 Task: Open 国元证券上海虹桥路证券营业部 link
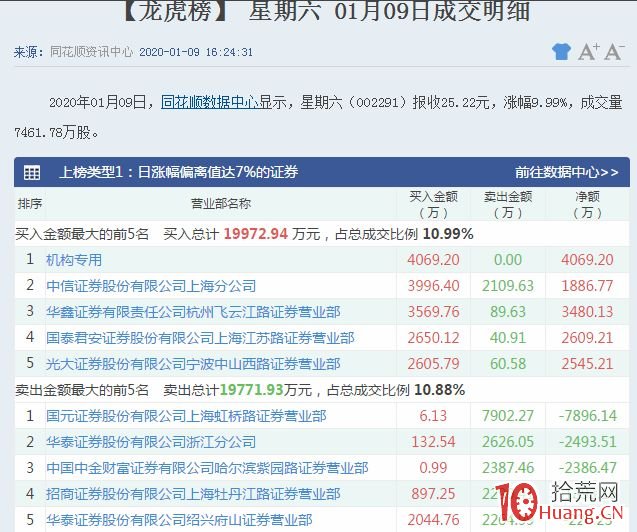point(186,416)
